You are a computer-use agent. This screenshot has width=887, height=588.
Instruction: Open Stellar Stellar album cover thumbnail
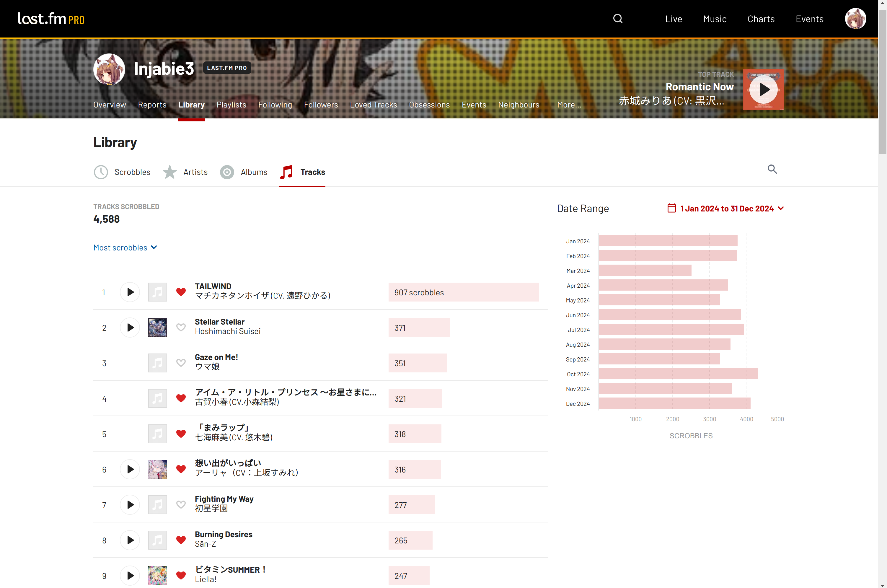(x=157, y=328)
